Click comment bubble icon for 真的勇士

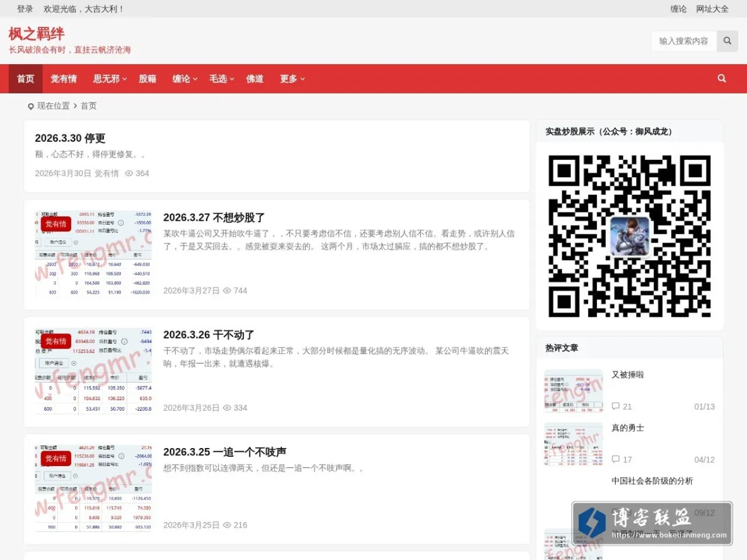click(x=616, y=459)
